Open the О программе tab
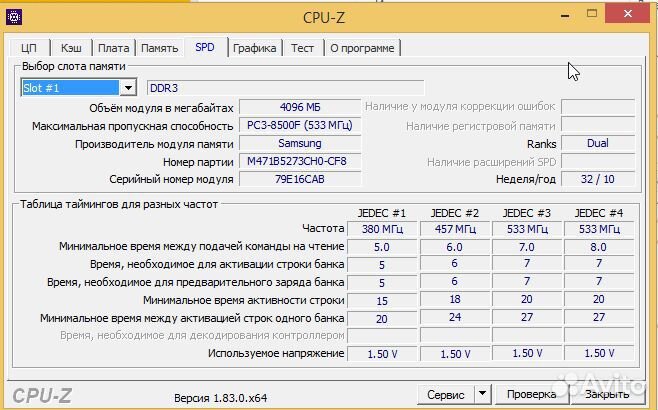The image size is (658, 410). [362, 48]
